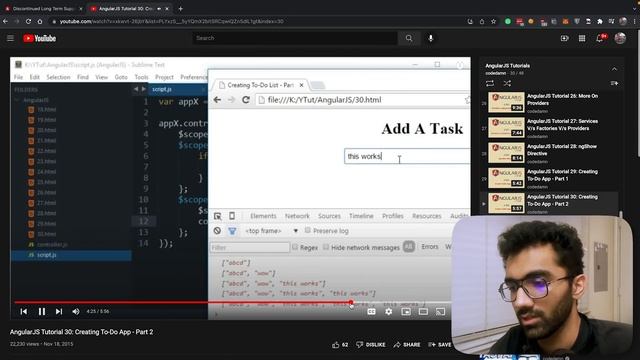Image resolution: width=640 pixels, height=360 pixels.
Task: Save the playlist with the add-to-library icon
Action: [614, 83]
